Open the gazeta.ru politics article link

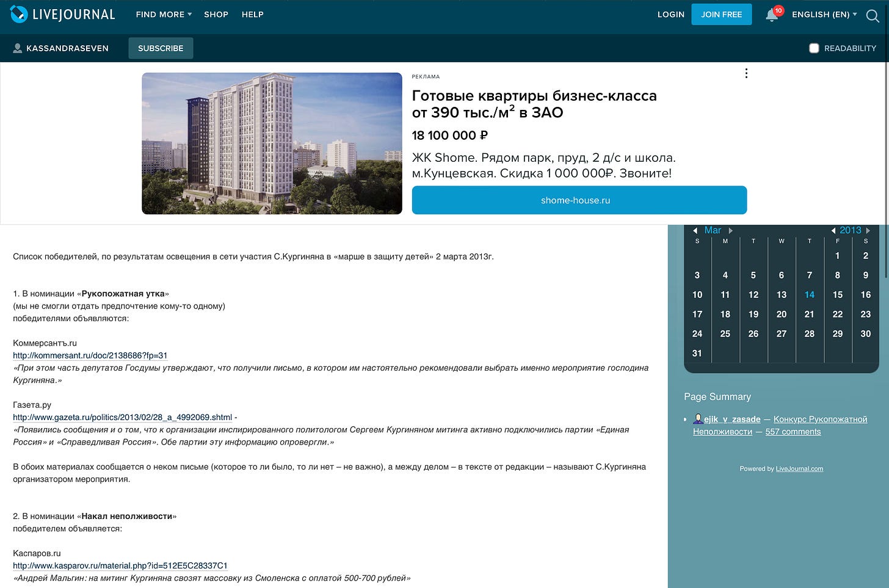(x=122, y=417)
